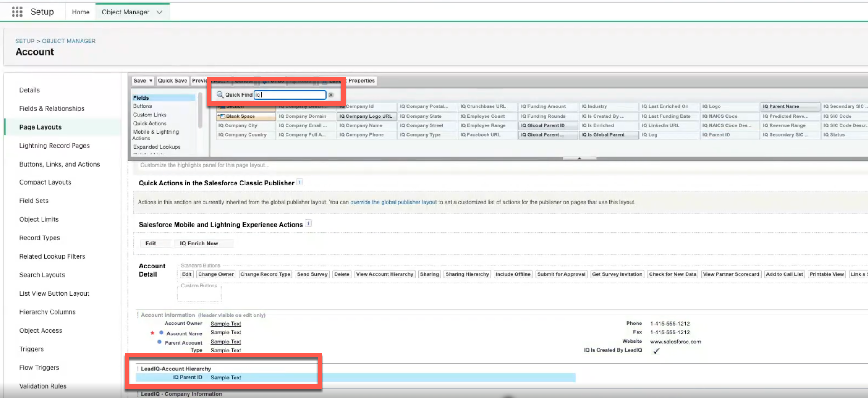The width and height of the screenshot is (868, 398).
Task: Open the Save dropdown arrow
Action: coord(151,81)
